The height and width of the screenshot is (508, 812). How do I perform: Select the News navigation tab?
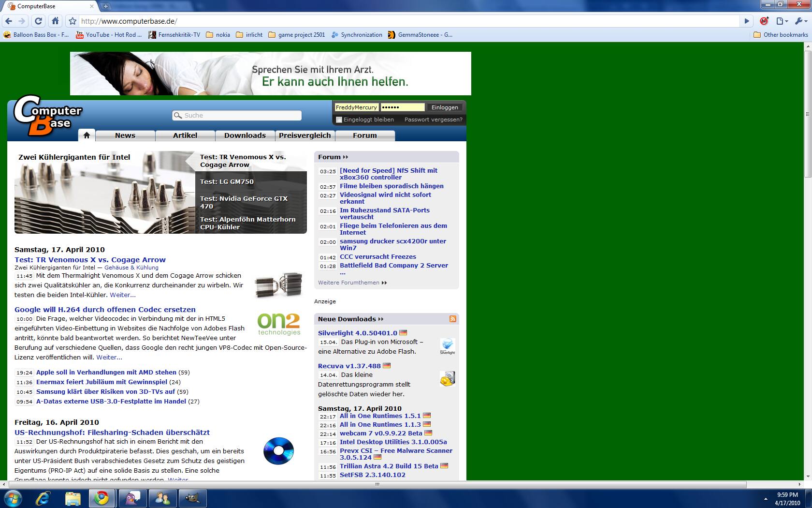(125, 135)
